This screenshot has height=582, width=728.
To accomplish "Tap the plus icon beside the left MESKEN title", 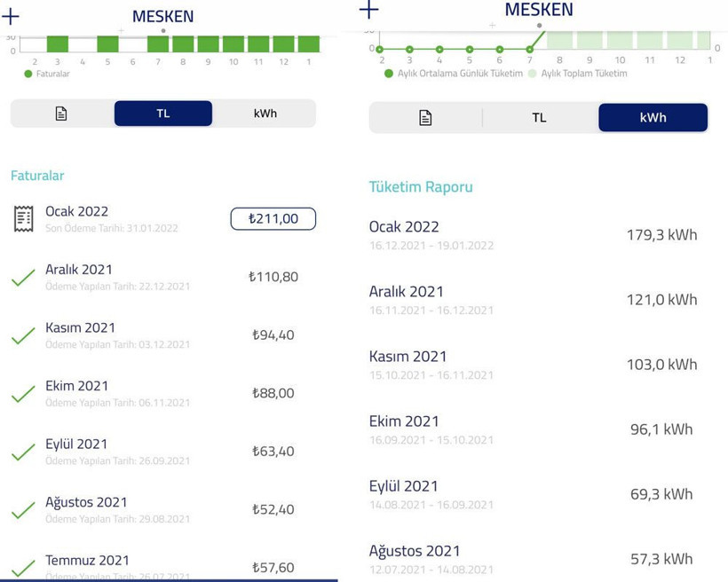I will (x=11, y=16).
